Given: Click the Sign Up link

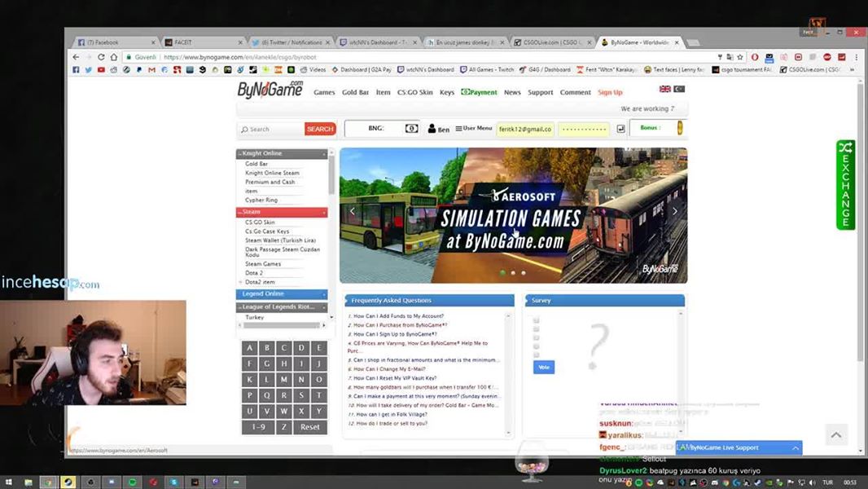Looking at the screenshot, I should coord(610,92).
